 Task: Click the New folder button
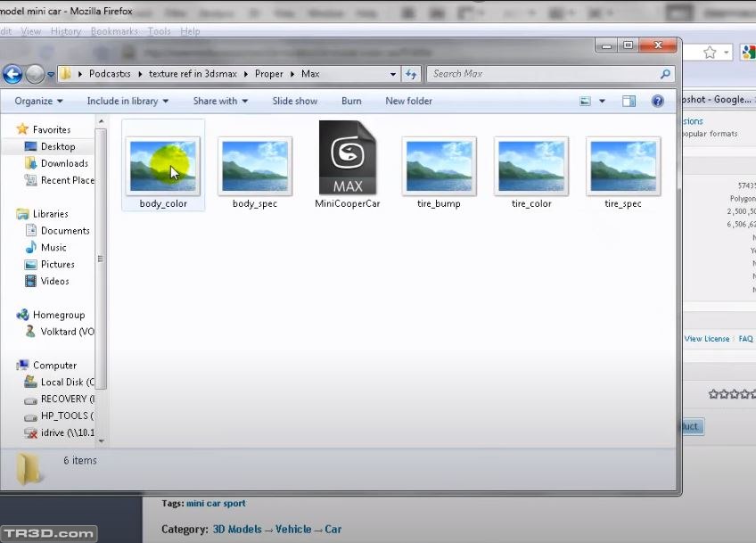click(408, 102)
